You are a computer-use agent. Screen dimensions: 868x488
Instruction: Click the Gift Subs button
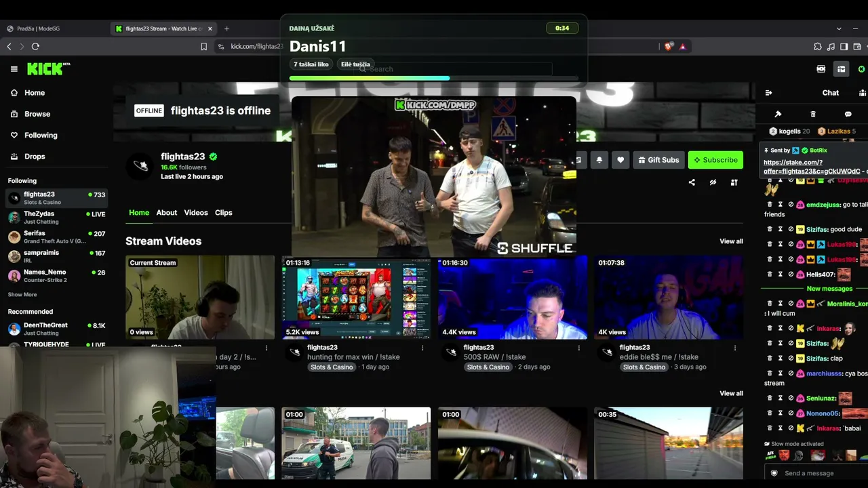point(658,160)
